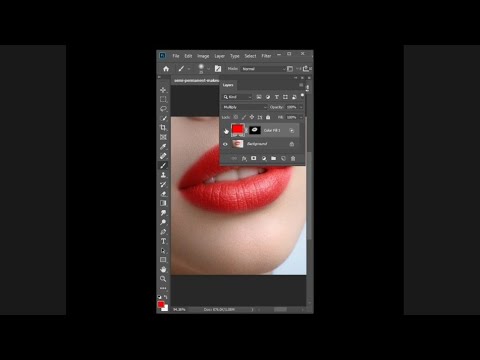The width and height of the screenshot is (480, 360).
Task: Delete layer with trash icon
Action: 293,158
